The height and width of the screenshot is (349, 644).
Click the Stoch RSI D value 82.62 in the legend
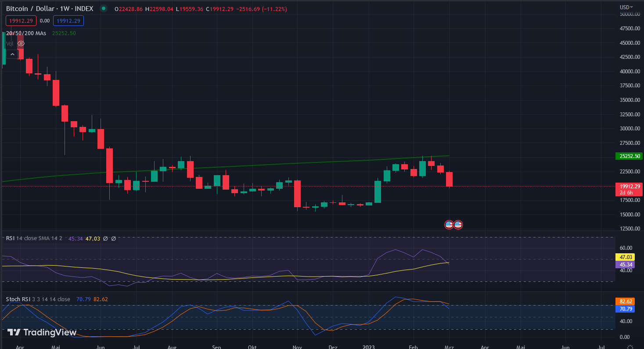coord(101,299)
